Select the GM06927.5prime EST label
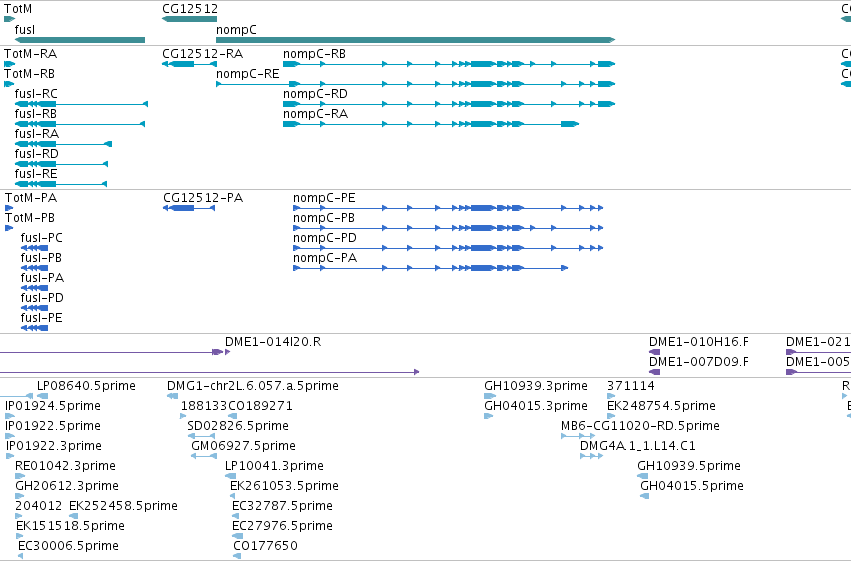Screen dimensions: 851x561 (243, 447)
